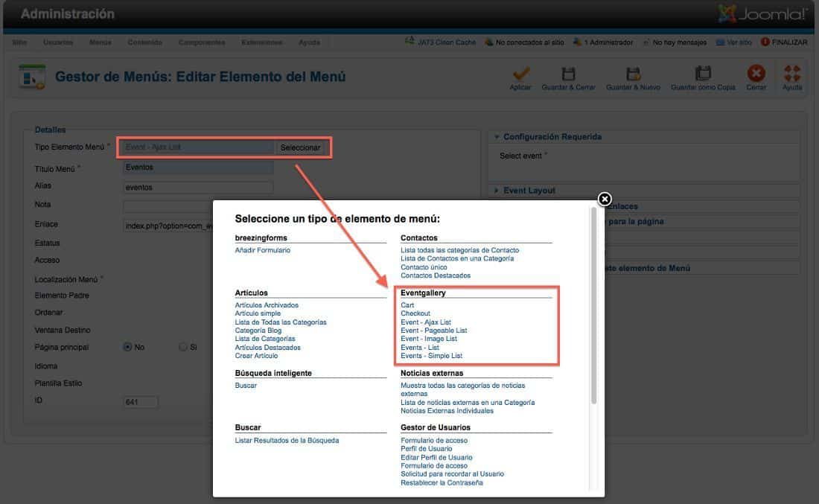819x504 pixels.
Task: Click the ID field showing 641
Action: point(141,401)
